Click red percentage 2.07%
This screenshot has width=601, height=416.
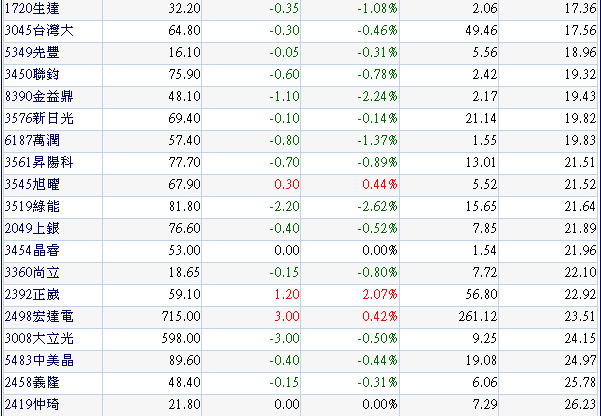click(380, 294)
